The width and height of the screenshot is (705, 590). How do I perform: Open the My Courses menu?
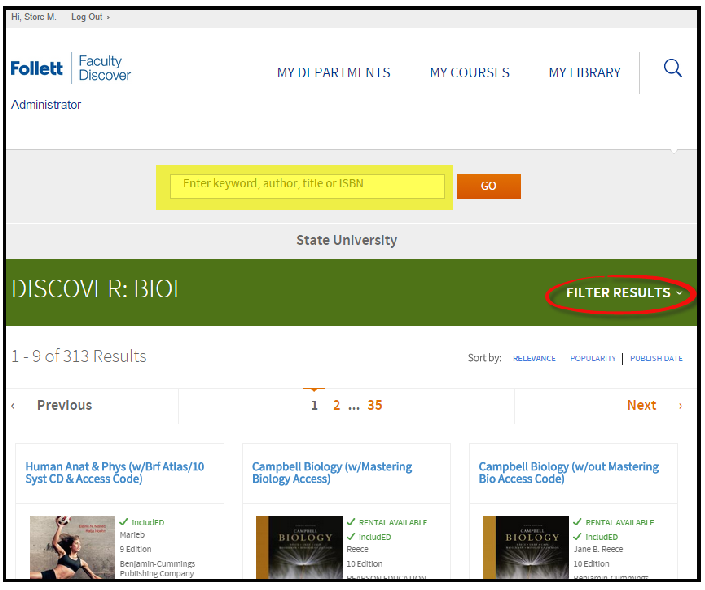[469, 72]
